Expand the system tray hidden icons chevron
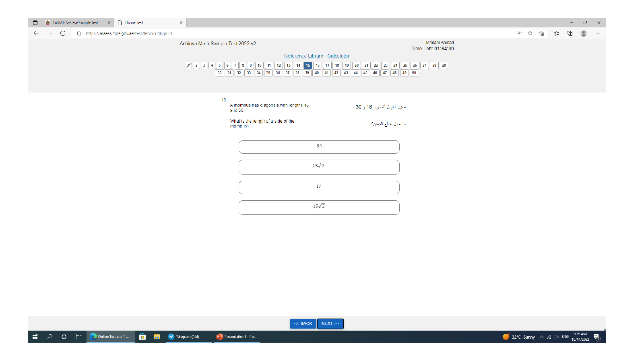Viewport: 644px width, 362px height. tap(542, 337)
